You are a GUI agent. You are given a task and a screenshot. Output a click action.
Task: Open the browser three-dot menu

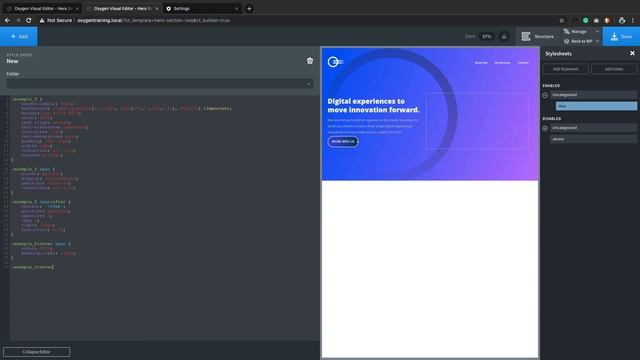[x=633, y=20]
